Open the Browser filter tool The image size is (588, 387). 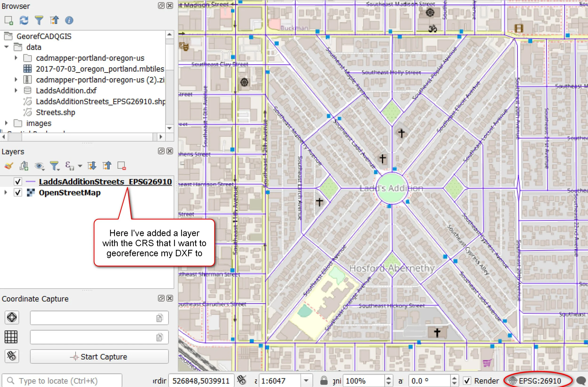point(39,20)
